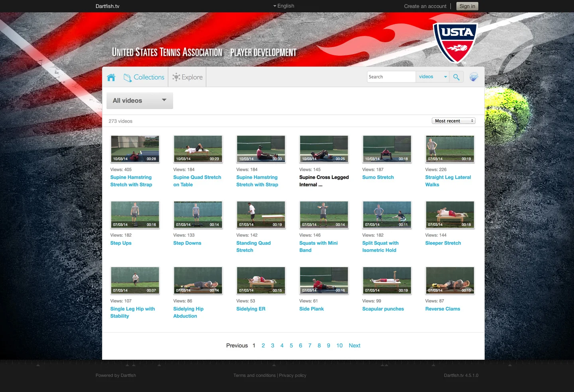Open the Step Ups video thumbnail
Viewport: 574px width, 392px height.
tap(135, 214)
